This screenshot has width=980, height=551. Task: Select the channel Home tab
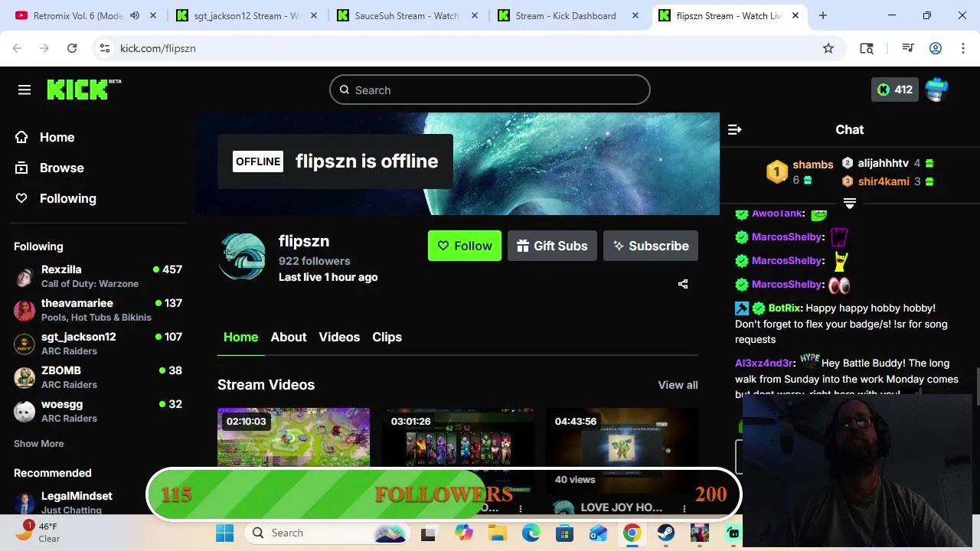[240, 337]
